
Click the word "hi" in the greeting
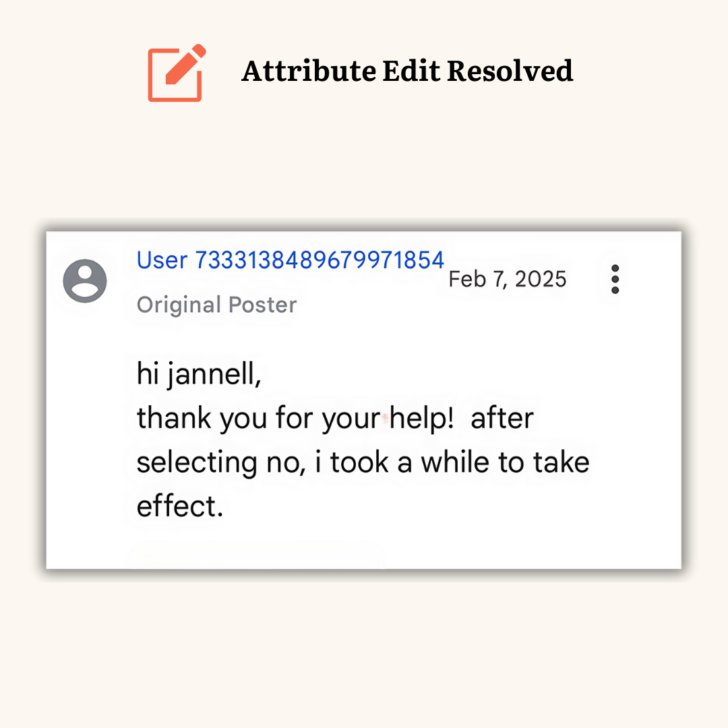pos(148,373)
